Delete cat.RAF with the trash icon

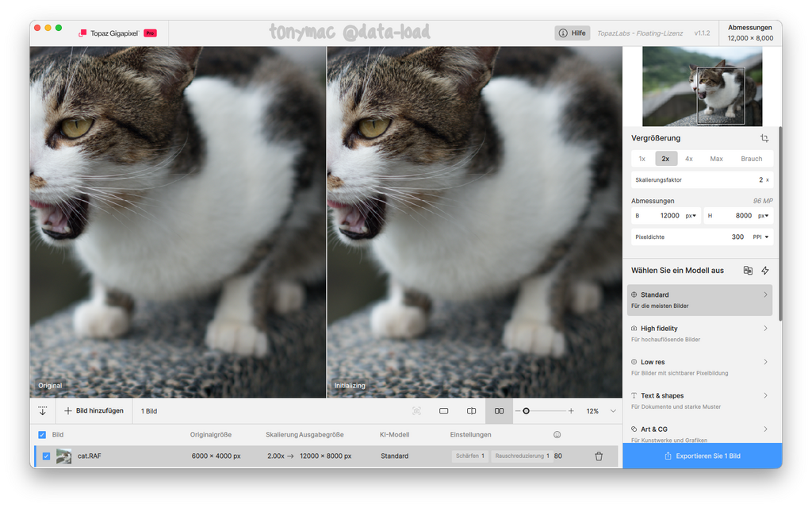[599, 456]
